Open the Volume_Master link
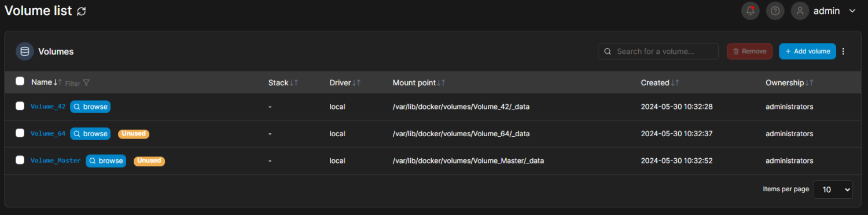The image size is (868, 215). point(56,161)
